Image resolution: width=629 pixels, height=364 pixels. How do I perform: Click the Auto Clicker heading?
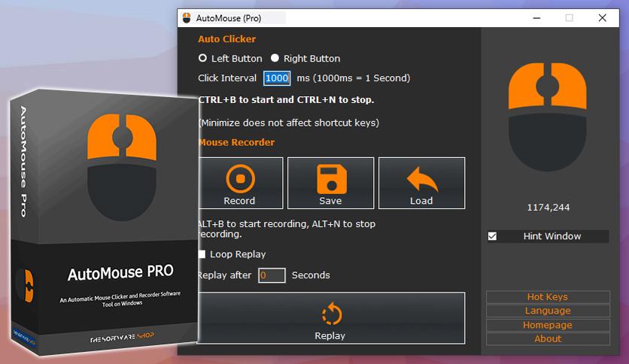point(226,39)
